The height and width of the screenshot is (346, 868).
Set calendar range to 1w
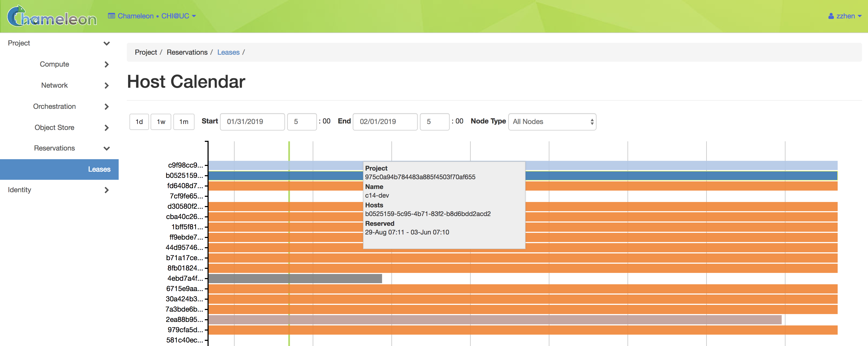click(161, 122)
